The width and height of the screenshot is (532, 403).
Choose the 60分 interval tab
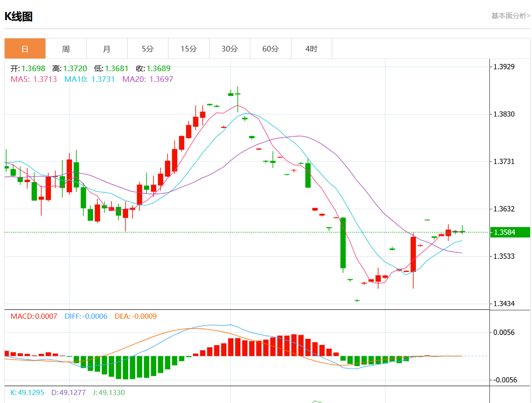point(270,49)
